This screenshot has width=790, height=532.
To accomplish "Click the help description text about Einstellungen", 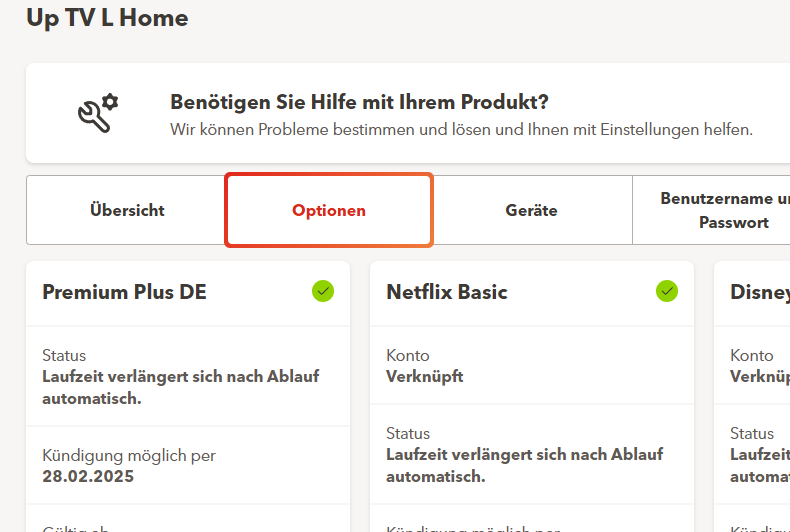I will tap(461, 130).
